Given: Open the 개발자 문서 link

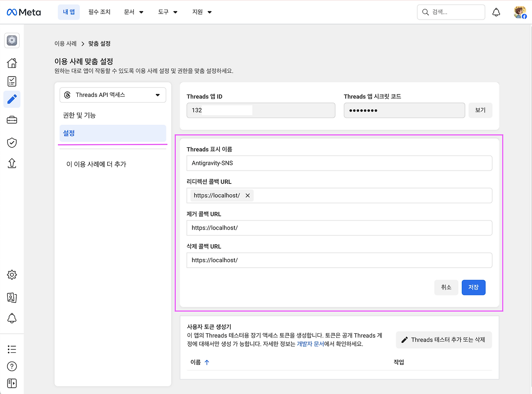Looking at the screenshot, I should tap(310, 344).
